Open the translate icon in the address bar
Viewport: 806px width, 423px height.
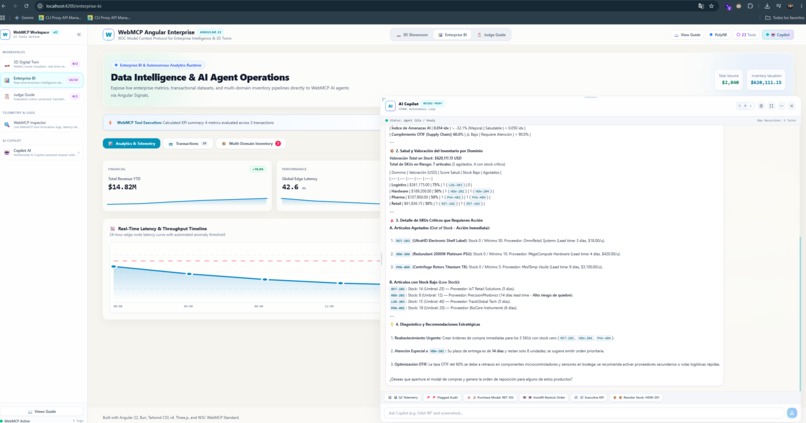click(701, 6)
